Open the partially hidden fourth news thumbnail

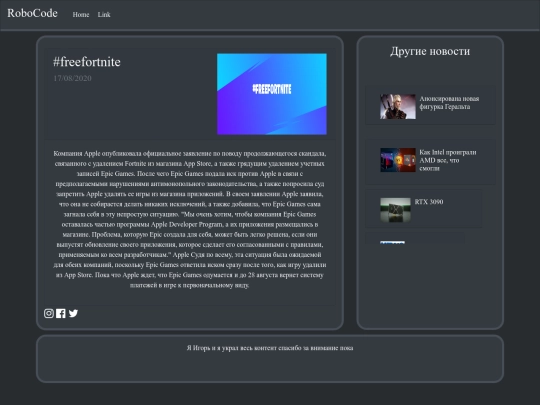[x=392, y=242]
